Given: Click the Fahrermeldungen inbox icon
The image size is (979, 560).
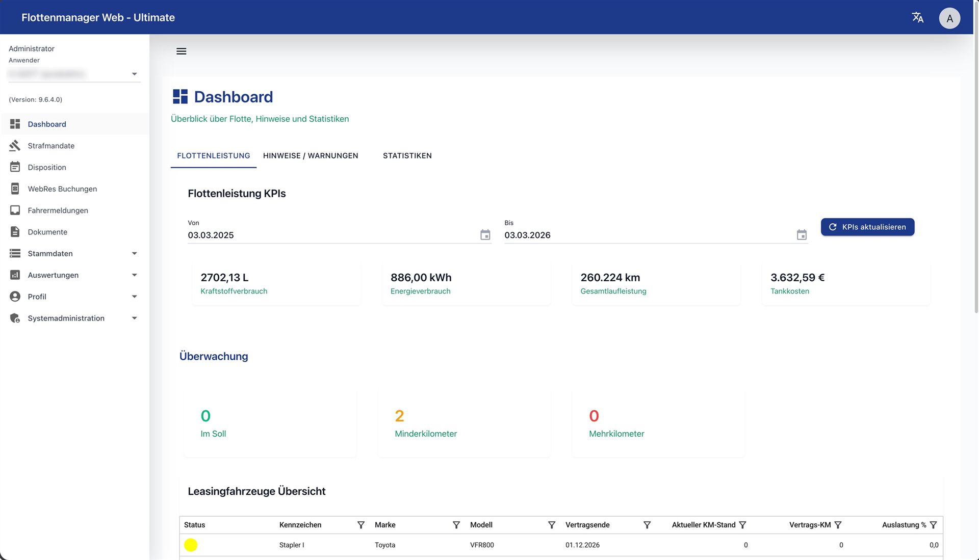Looking at the screenshot, I should [x=15, y=210].
